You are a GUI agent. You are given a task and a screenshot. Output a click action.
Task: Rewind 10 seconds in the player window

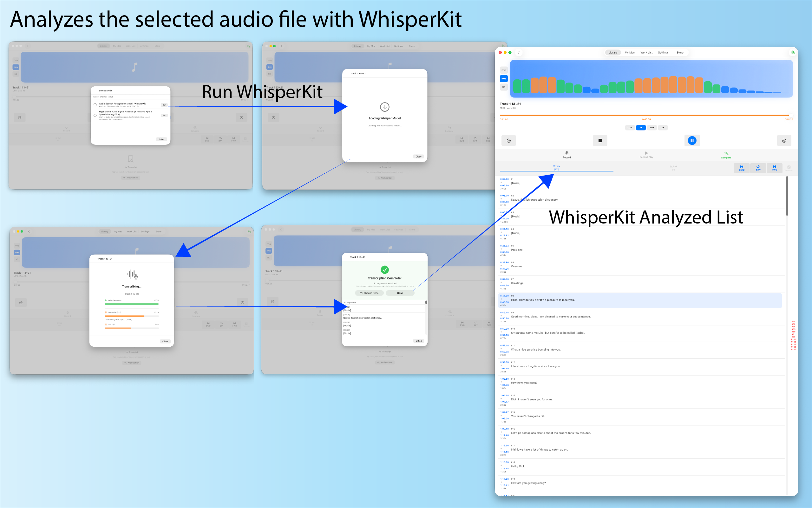509,140
